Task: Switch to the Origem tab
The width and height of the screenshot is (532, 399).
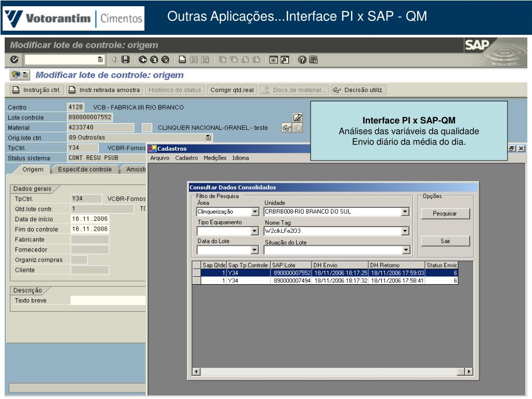Action: point(33,169)
